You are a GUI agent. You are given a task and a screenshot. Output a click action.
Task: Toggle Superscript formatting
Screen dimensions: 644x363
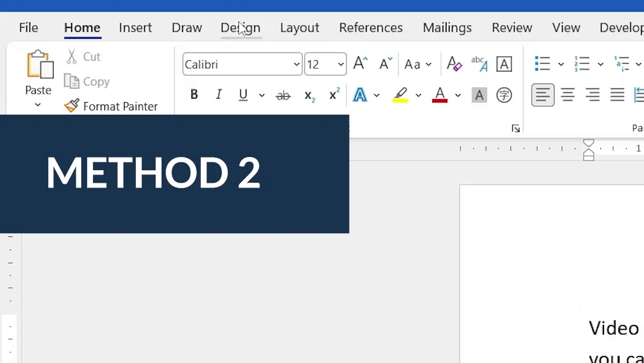point(335,94)
